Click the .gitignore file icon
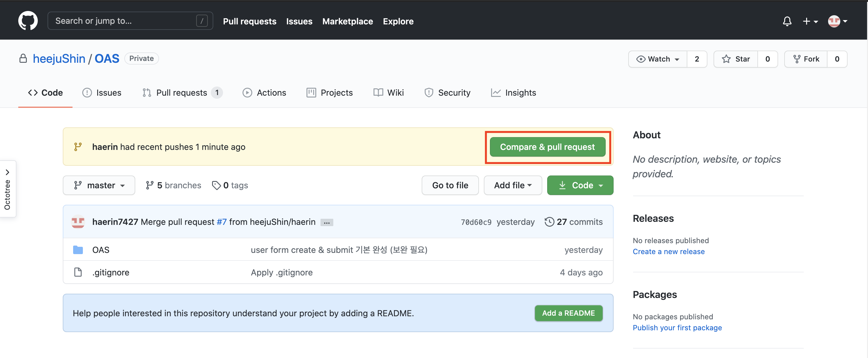The width and height of the screenshot is (868, 358). pos(78,272)
